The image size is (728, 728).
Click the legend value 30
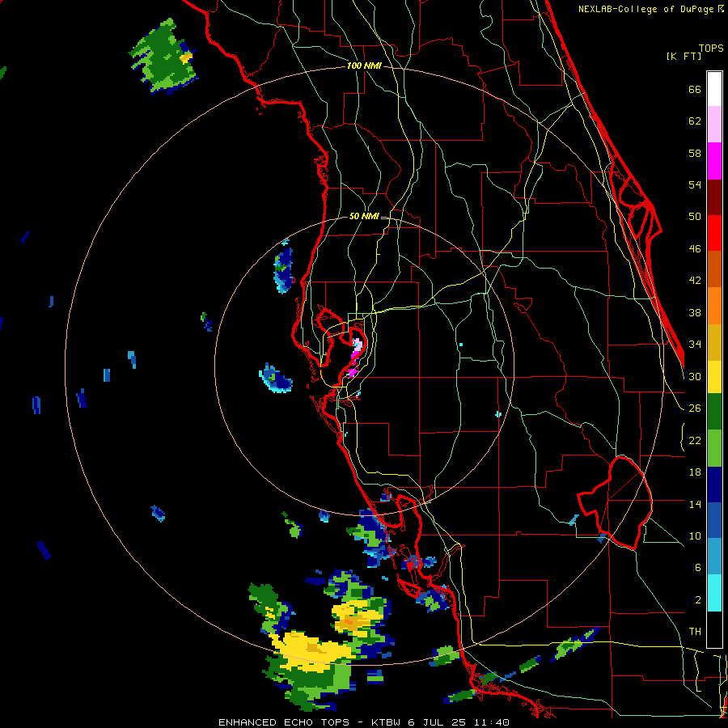pyautogui.click(x=695, y=376)
